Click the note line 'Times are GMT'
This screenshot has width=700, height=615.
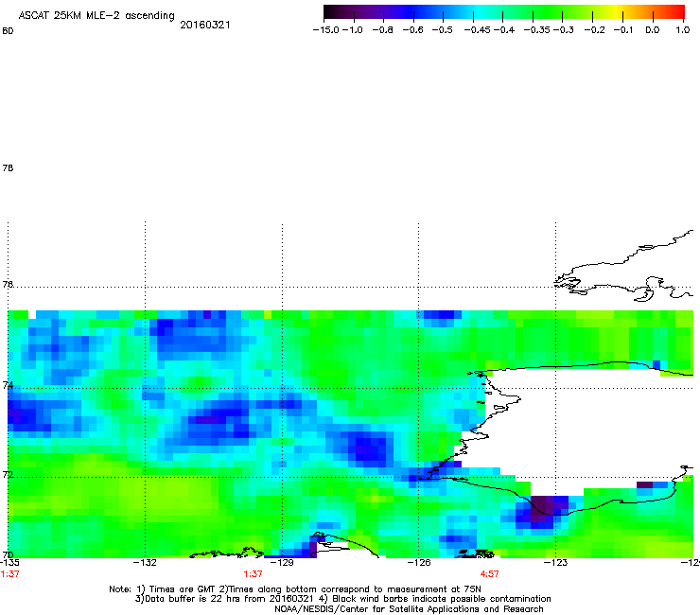coord(295,589)
